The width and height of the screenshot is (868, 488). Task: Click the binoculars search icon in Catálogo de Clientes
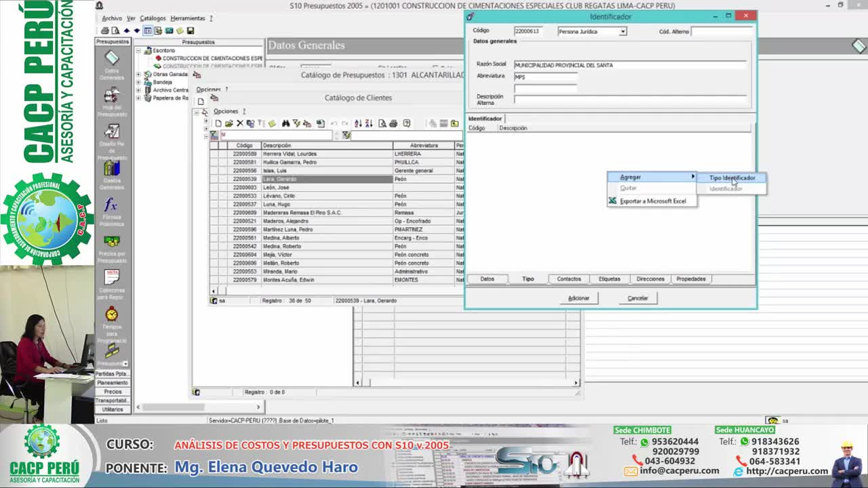(285, 123)
